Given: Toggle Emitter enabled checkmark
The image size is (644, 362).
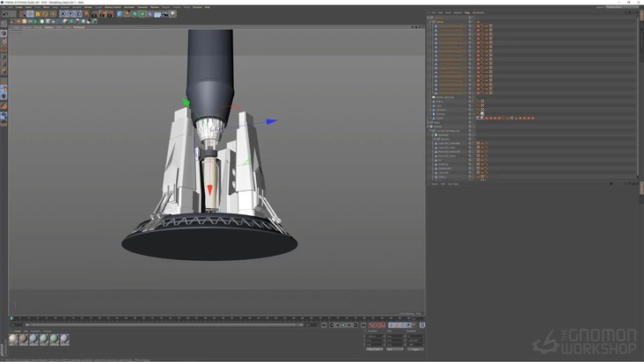Looking at the screenshot, I should (474, 127).
